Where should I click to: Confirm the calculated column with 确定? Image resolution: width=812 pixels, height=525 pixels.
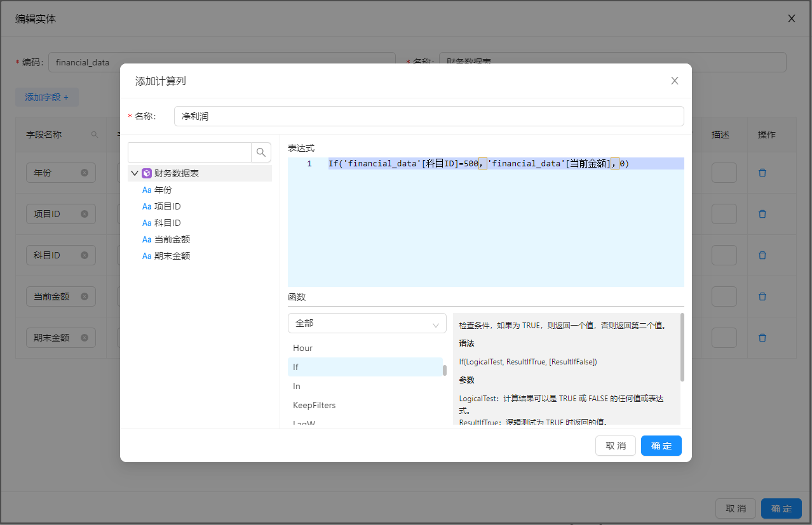coord(661,446)
